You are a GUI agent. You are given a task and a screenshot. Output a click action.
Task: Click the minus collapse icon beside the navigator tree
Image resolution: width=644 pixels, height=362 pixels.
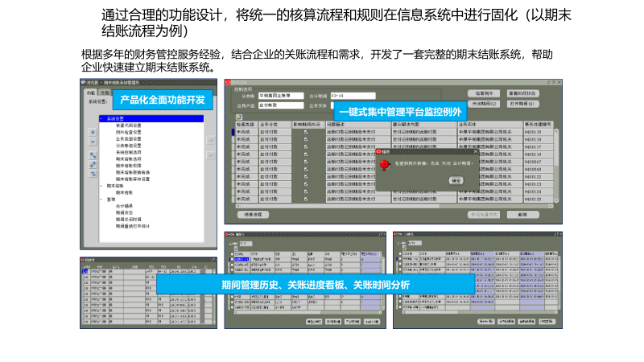pos(93,142)
